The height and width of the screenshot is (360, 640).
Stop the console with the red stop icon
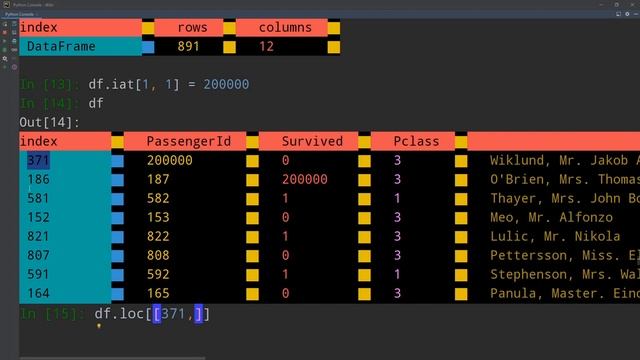coord(4,33)
